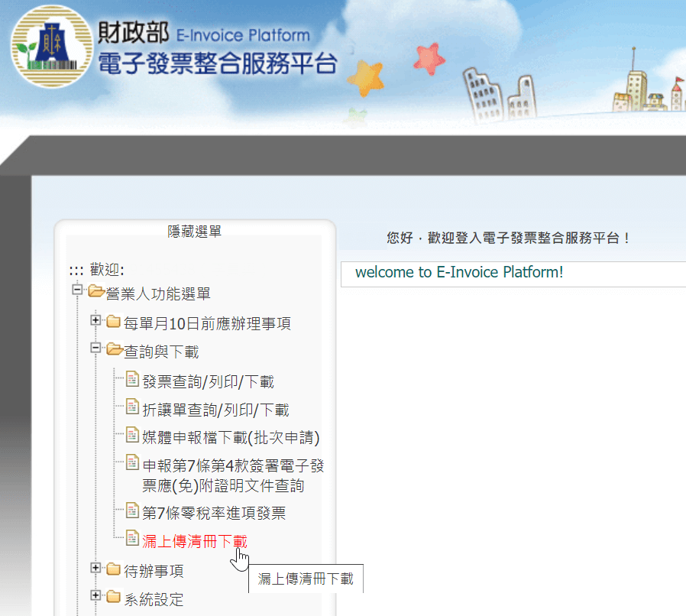Open 第7條零稅率進項發票 page
The image size is (686, 616).
click(214, 513)
